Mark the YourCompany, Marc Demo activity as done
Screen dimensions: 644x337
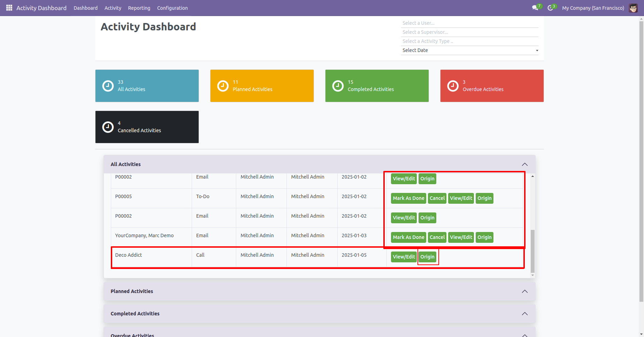409,237
